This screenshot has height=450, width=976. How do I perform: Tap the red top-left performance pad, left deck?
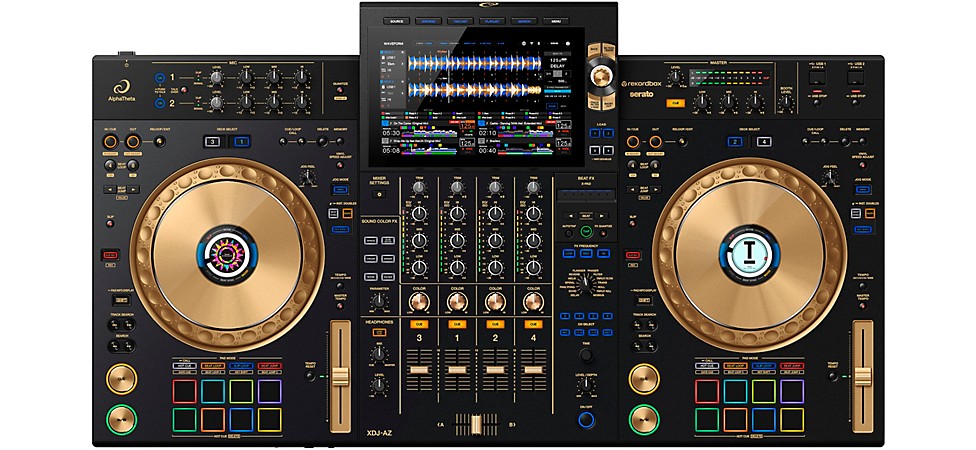[184, 391]
